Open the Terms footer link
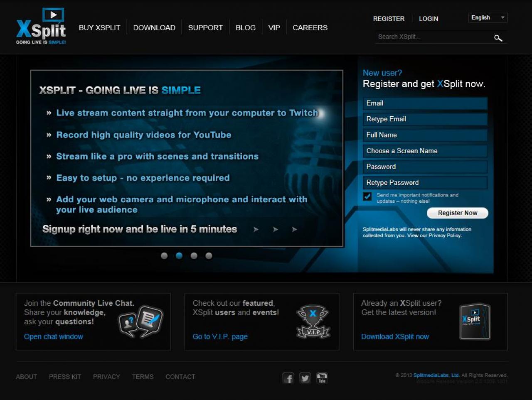This screenshot has height=400, width=532. point(143,377)
